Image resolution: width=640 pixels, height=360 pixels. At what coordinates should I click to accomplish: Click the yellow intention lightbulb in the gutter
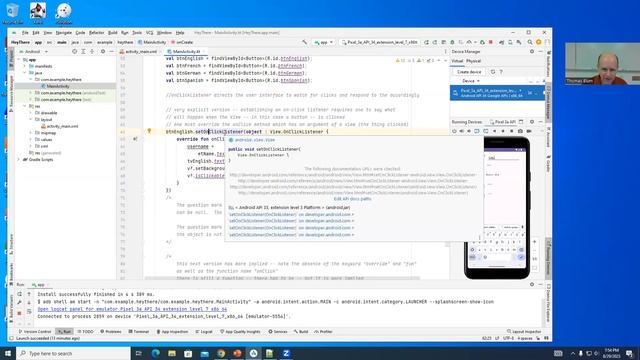[149, 131]
